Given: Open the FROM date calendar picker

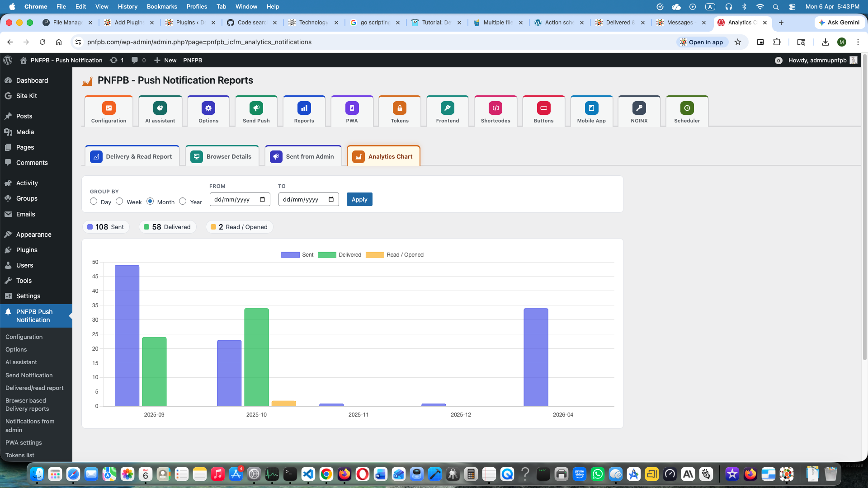Looking at the screenshot, I should click(263, 200).
